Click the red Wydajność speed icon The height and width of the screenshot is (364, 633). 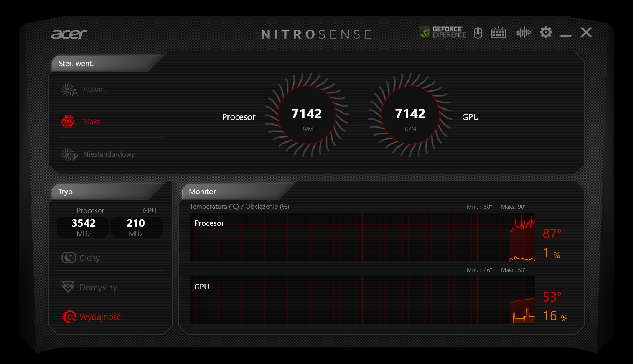[x=69, y=316]
